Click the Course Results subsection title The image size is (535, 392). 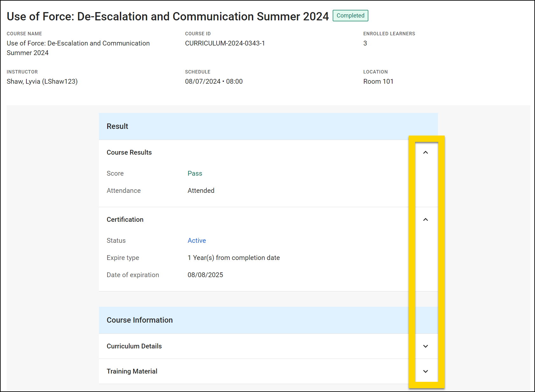click(x=129, y=152)
